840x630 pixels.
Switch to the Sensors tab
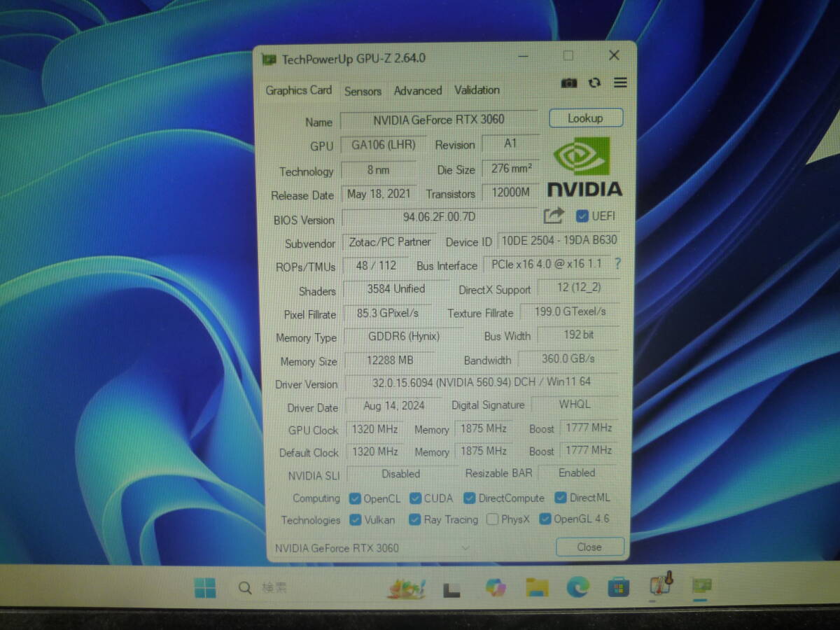coord(363,91)
